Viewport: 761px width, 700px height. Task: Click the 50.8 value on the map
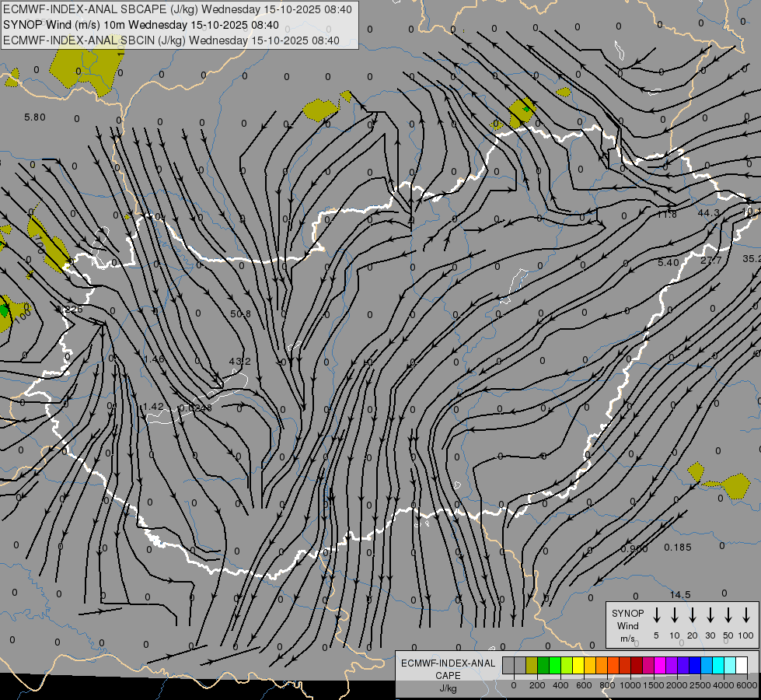(x=241, y=313)
